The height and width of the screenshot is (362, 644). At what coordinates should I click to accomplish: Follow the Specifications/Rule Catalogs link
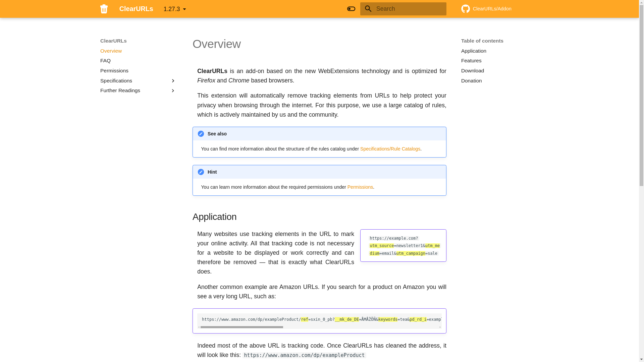tap(390, 149)
